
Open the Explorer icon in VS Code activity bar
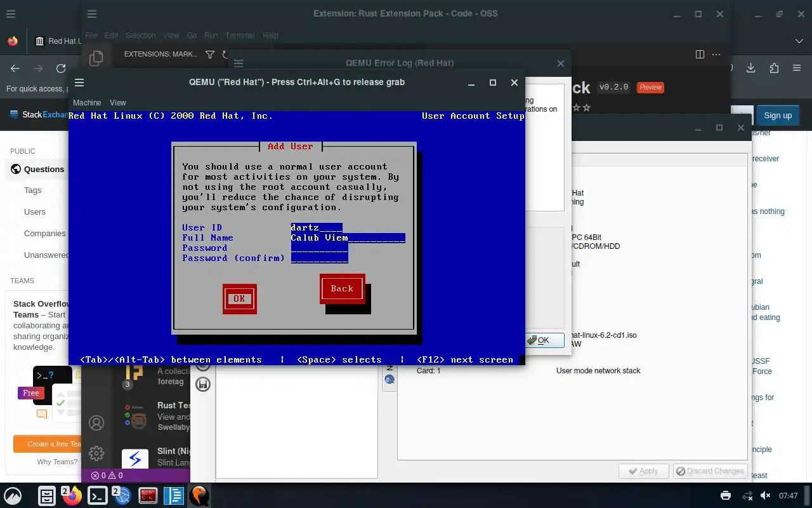96,58
